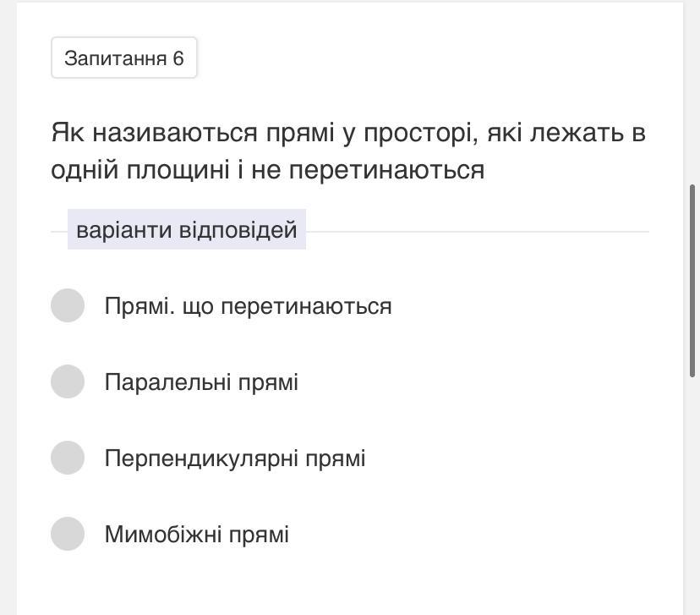Select the radio button for 'Прямі. що перетинаються'
Viewport: 700px width, 615px height.
pos(68,305)
